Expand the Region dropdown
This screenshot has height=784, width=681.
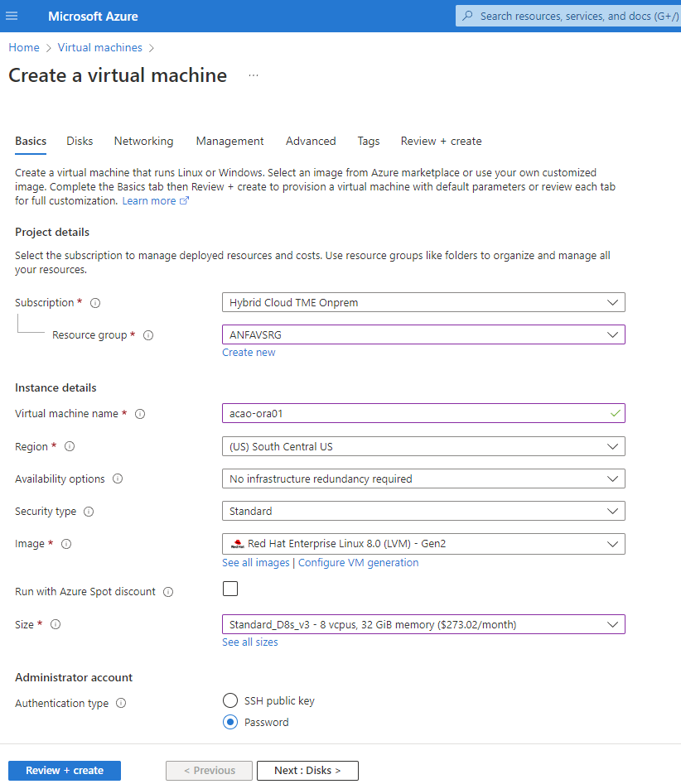coord(423,446)
